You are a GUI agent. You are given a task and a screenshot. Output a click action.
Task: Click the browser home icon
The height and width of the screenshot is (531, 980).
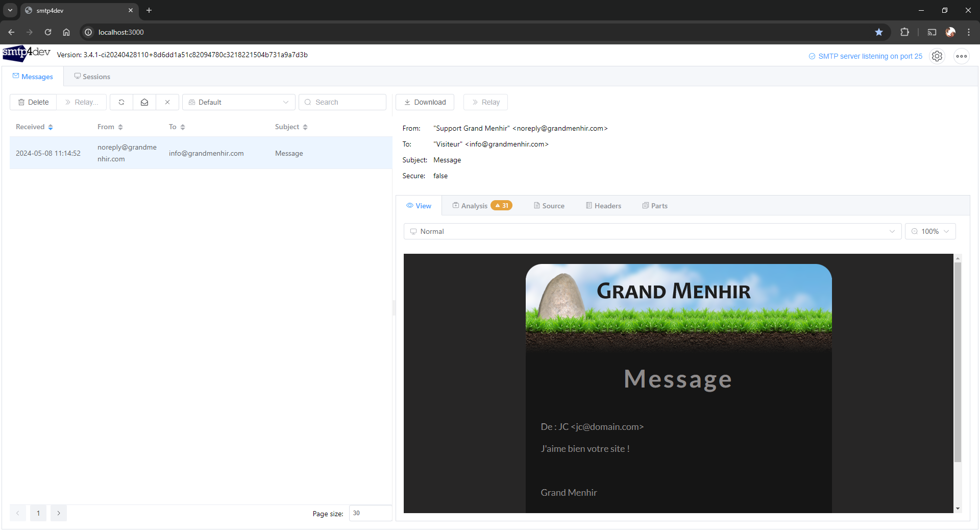click(x=66, y=32)
